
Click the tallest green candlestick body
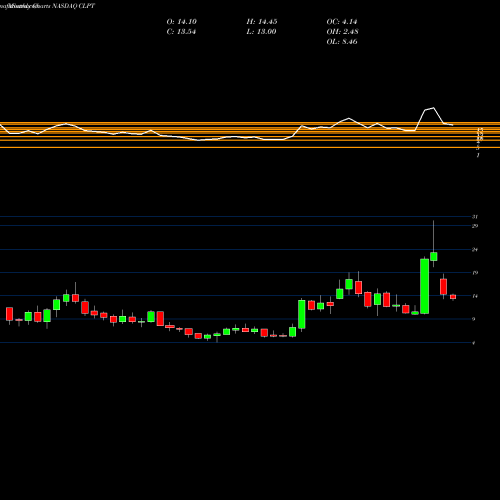(424, 286)
